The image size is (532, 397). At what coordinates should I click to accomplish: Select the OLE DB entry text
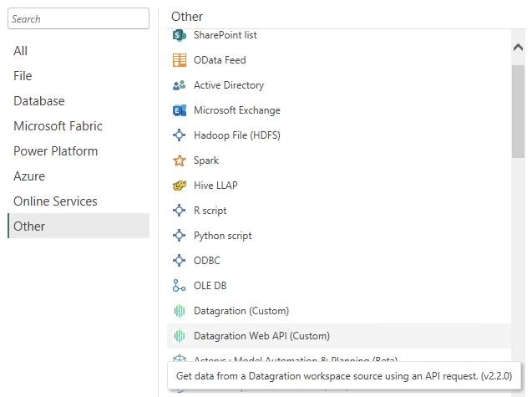[x=210, y=286]
